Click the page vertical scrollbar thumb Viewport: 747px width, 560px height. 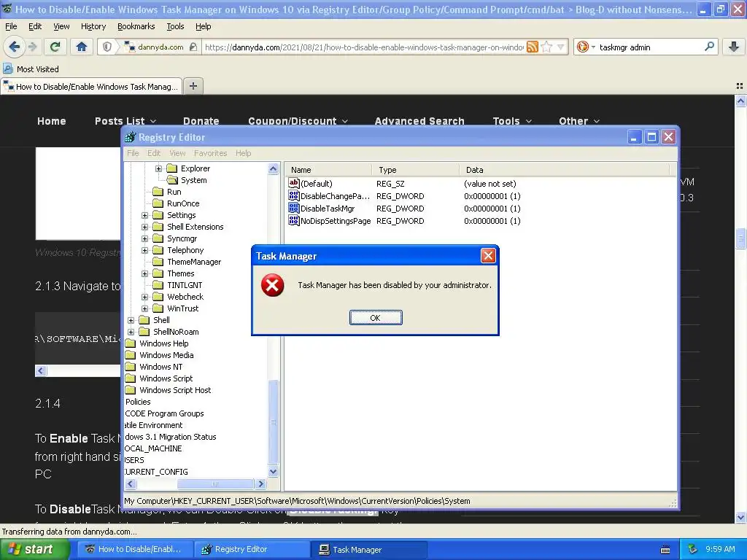click(740, 238)
